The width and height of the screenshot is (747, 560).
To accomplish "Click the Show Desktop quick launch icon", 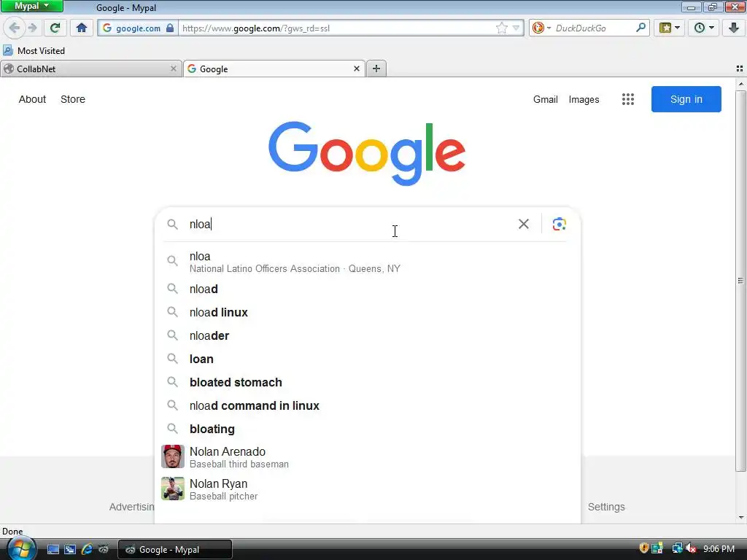I will (x=53, y=550).
